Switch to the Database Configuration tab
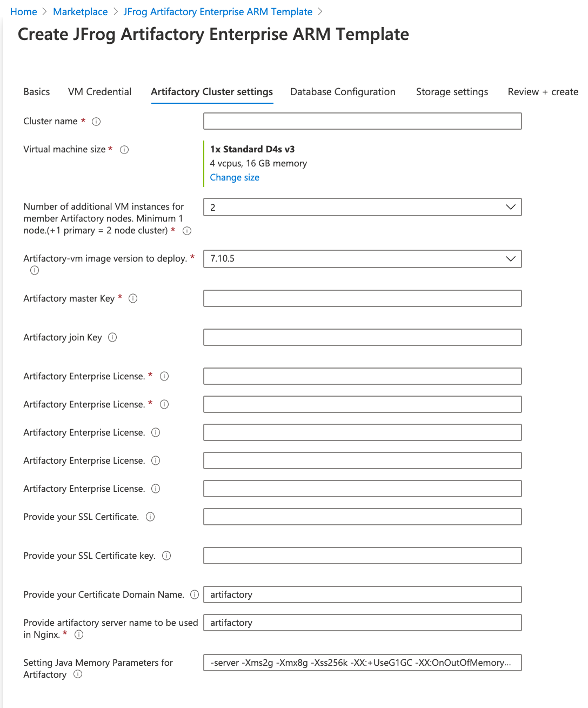Image resolution: width=588 pixels, height=708 pixels. (343, 92)
